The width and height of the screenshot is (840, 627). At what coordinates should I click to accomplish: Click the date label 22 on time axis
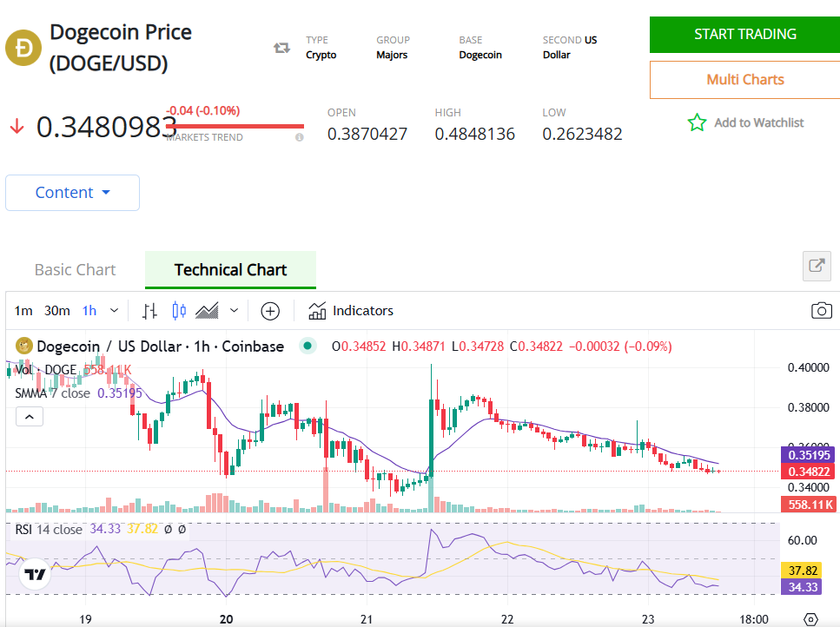click(507, 619)
